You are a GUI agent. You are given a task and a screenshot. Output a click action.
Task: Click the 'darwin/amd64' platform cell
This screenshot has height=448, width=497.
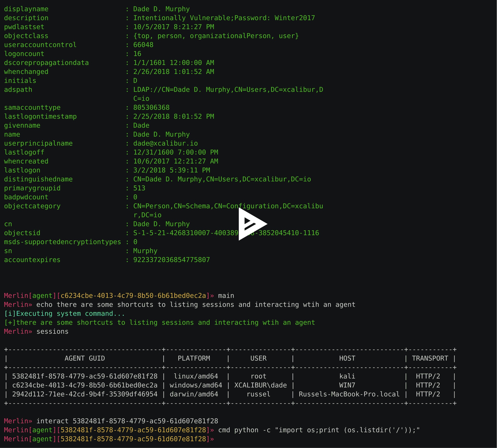194,394
